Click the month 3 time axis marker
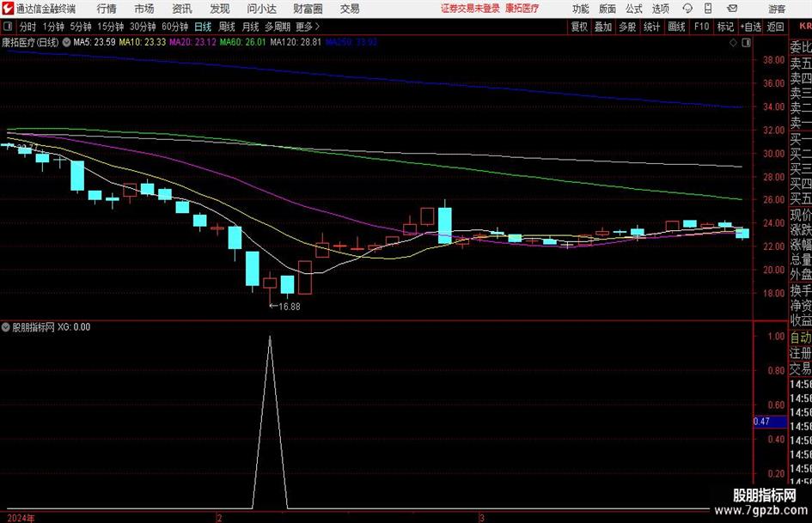This screenshot has width=812, height=523. pyautogui.click(x=481, y=518)
